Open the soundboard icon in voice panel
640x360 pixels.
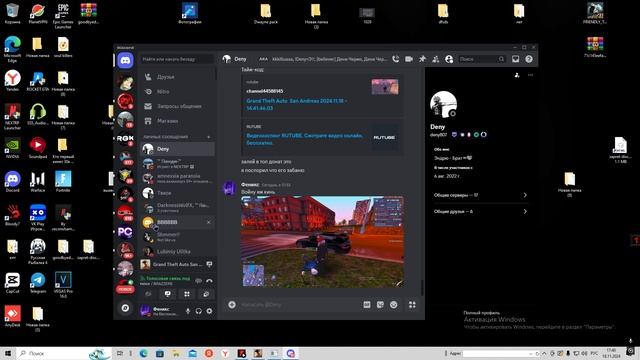coord(206,294)
